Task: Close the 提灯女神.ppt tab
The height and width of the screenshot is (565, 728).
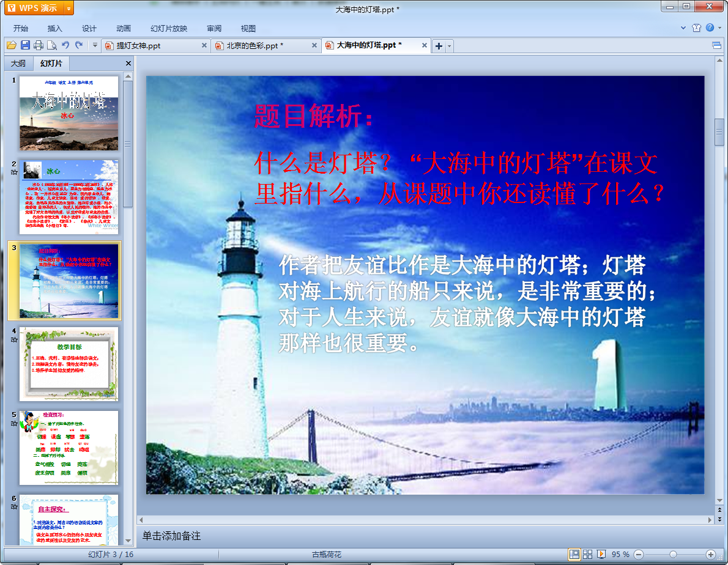Action: click(x=204, y=45)
